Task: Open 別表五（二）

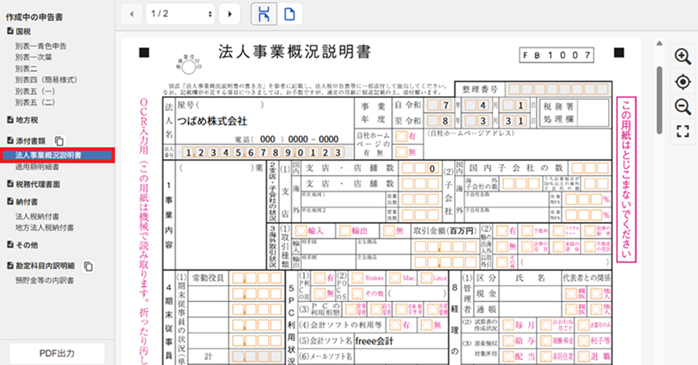Action: (35, 102)
